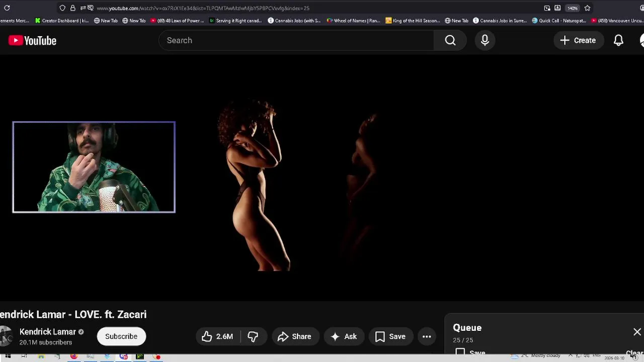Open the padlock site information icon
The image size is (644, 362).
pyautogui.click(x=73, y=8)
